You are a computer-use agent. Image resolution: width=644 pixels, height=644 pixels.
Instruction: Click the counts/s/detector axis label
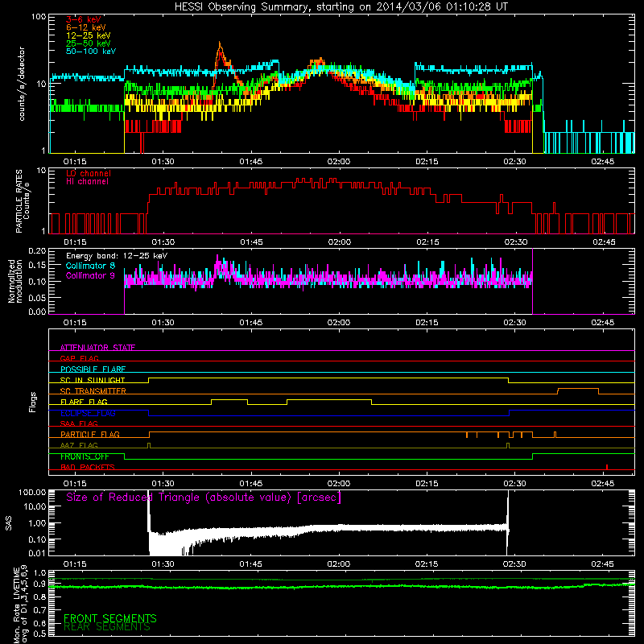(22, 84)
